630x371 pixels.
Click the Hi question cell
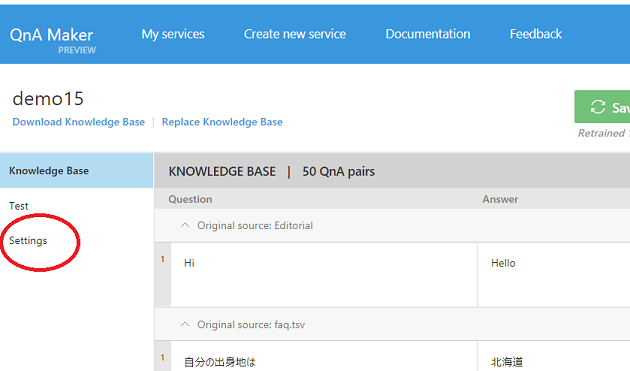pyautogui.click(x=324, y=275)
